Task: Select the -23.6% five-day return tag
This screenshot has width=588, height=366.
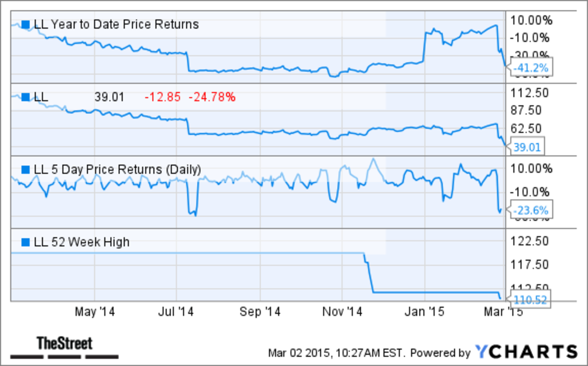Action: pos(531,211)
